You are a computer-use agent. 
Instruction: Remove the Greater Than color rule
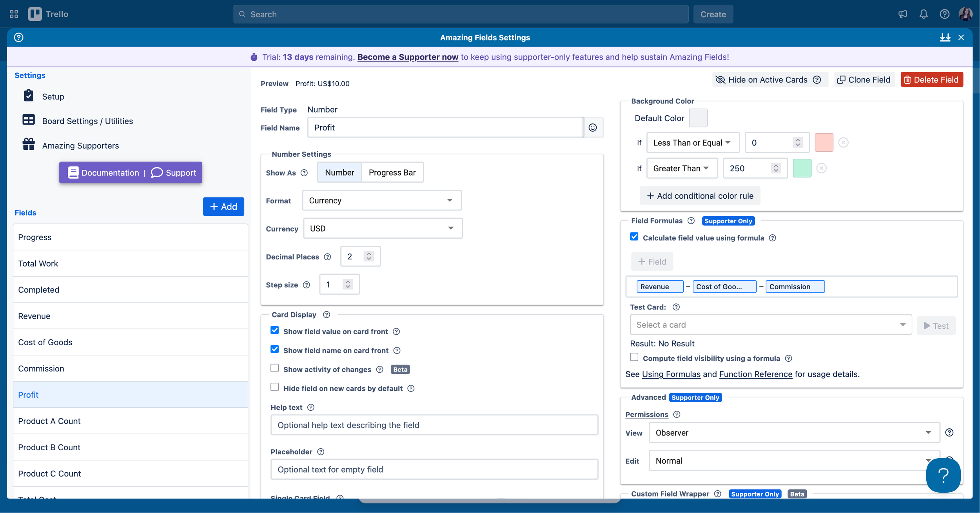pos(822,169)
